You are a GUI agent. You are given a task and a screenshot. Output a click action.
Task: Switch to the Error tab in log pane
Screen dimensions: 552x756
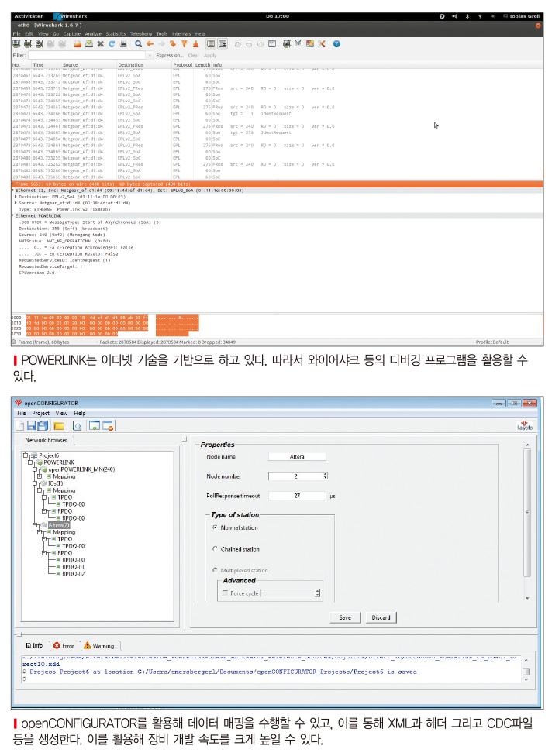point(64,646)
